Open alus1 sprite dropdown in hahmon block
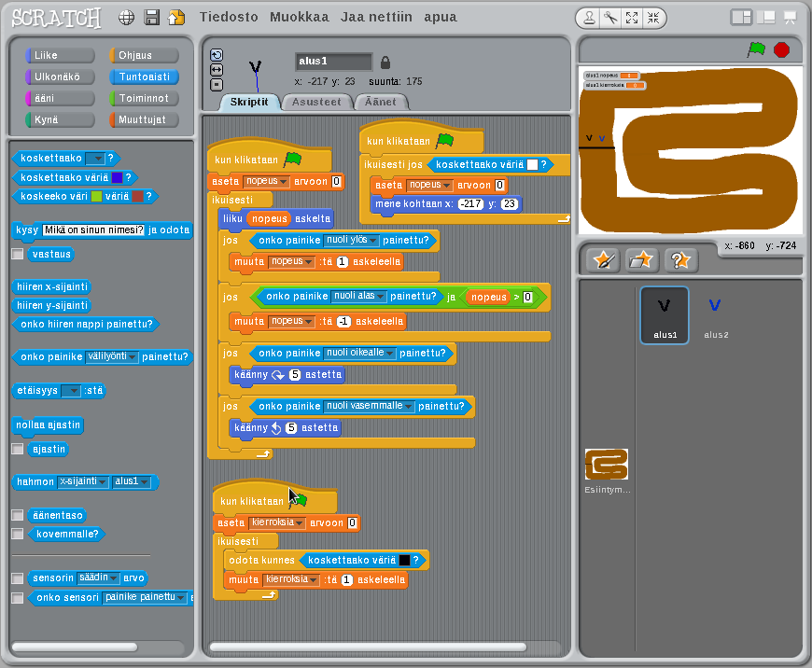This screenshot has width=812, height=668. point(131,481)
